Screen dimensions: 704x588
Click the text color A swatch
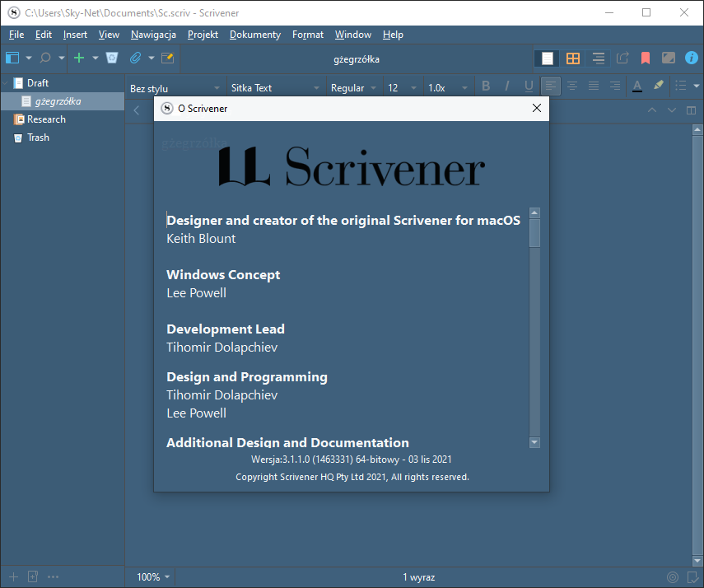point(637,86)
